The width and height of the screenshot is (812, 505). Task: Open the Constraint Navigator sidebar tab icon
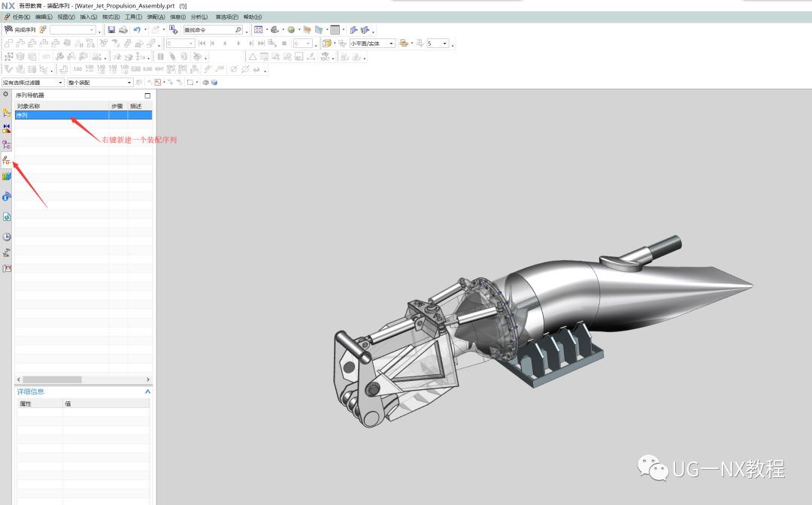tap(6, 129)
